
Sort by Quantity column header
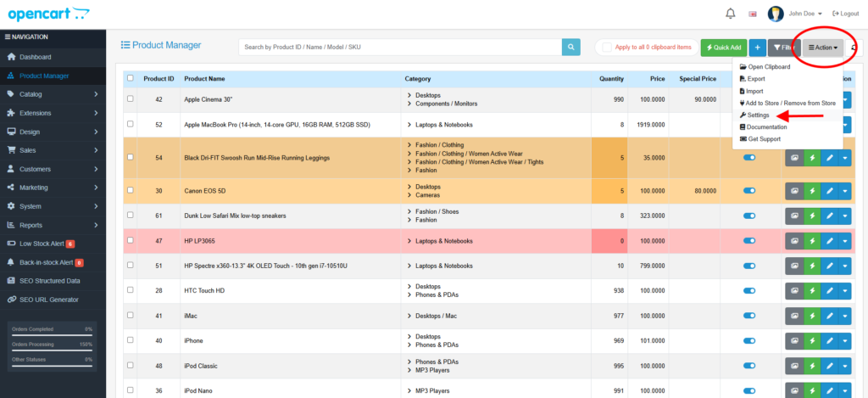[611, 79]
